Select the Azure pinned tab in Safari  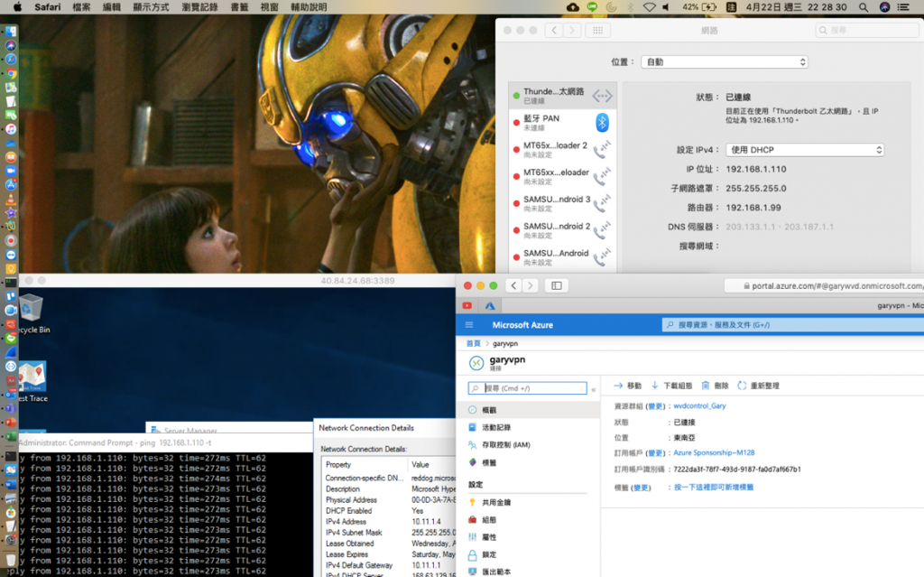click(x=490, y=305)
